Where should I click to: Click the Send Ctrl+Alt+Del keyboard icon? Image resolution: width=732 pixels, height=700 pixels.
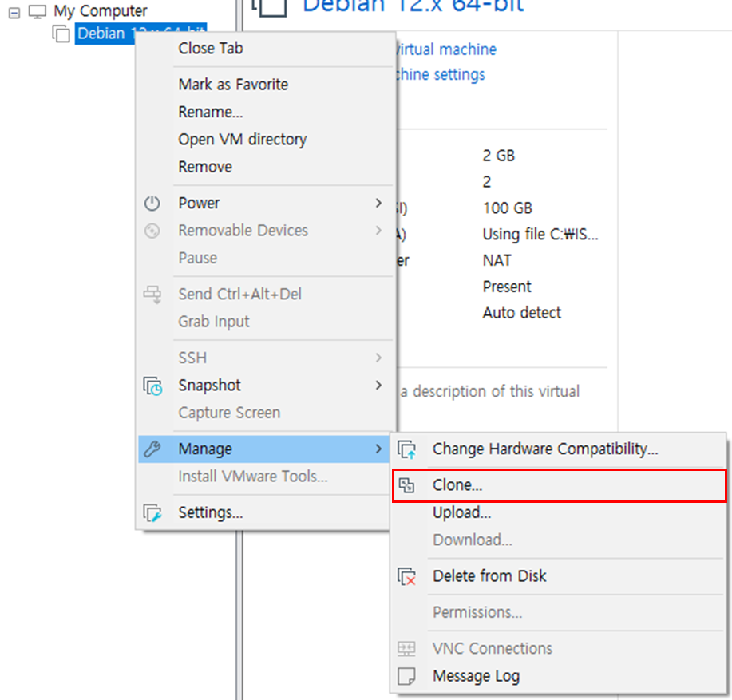click(x=152, y=295)
